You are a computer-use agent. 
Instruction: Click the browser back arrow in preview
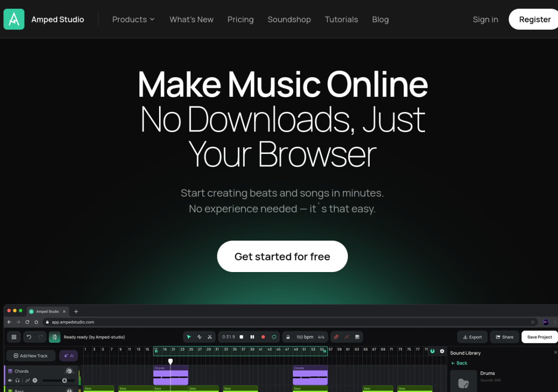9,322
